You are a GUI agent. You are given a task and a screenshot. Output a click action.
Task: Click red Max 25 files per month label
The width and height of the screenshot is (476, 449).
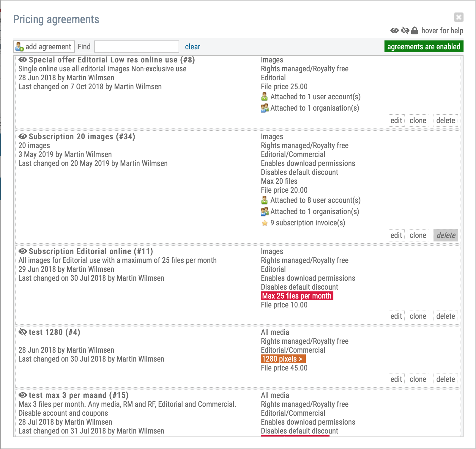coord(297,296)
